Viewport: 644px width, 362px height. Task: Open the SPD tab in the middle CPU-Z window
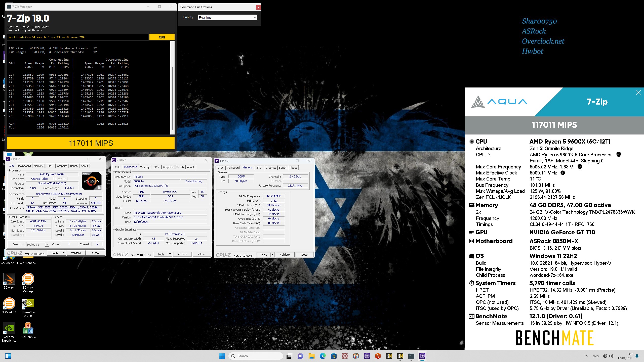[156, 167]
